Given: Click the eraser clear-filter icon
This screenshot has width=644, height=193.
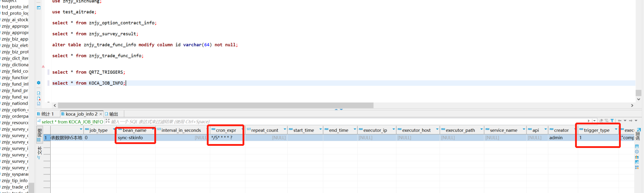Looking at the screenshot, I should pos(601,121).
